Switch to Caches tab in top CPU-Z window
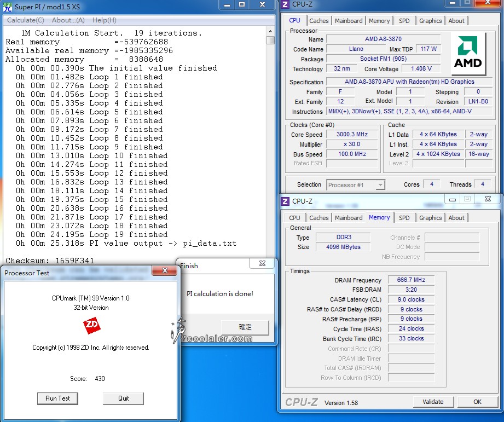504x422 pixels. (x=319, y=21)
